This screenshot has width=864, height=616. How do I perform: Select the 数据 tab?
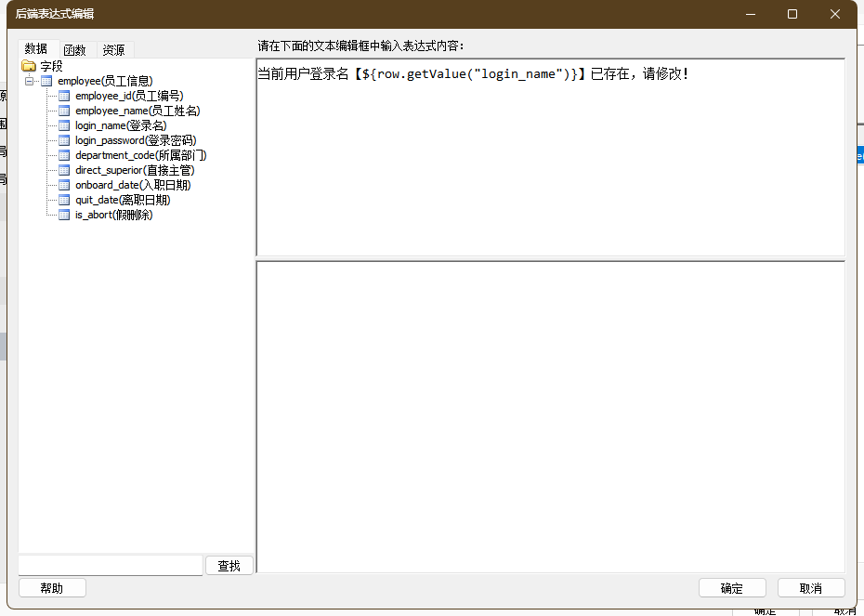coord(36,49)
